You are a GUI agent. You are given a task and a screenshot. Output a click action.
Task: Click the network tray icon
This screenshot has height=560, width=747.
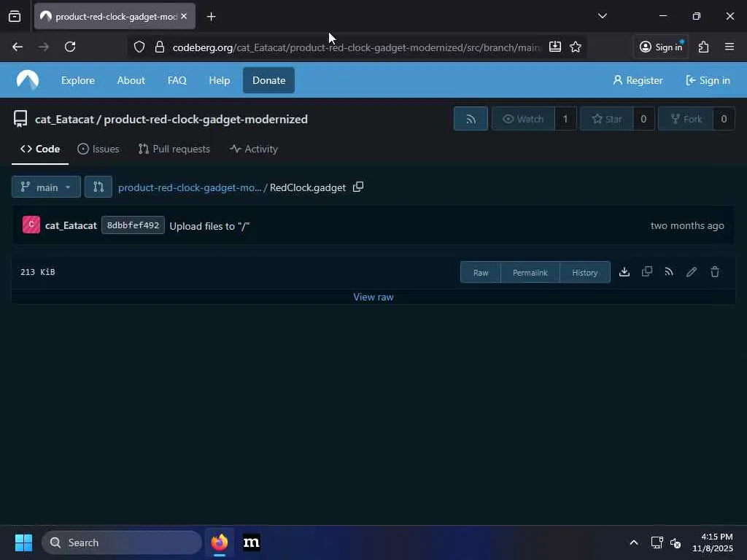(657, 542)
